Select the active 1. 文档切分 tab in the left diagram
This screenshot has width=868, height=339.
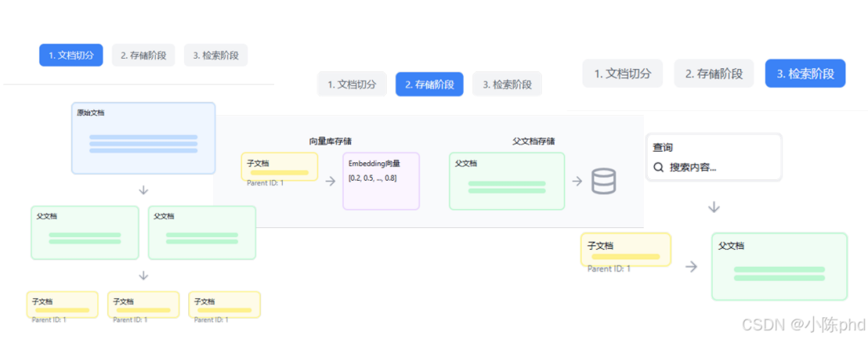tap(71, 55)
